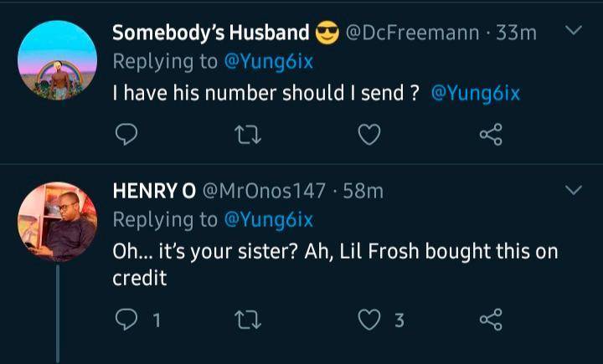Viewport: 603px width, 364px height.
Task: Open the Somebody's Husband display name
Action: tap(210, 33)
